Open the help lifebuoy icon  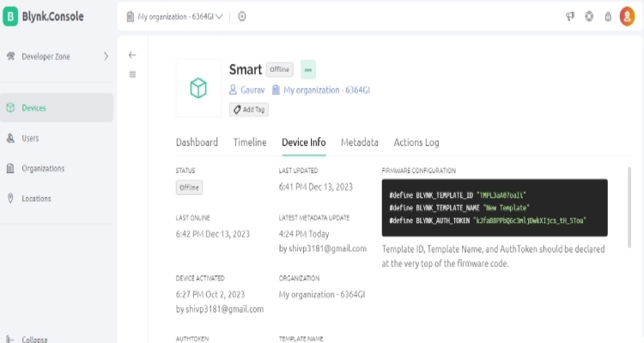point(589,16)
